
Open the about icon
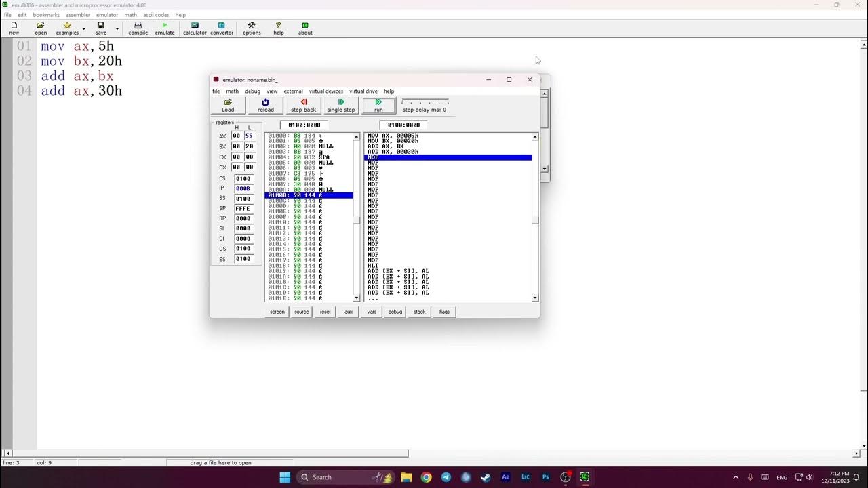tap(305, 28)
